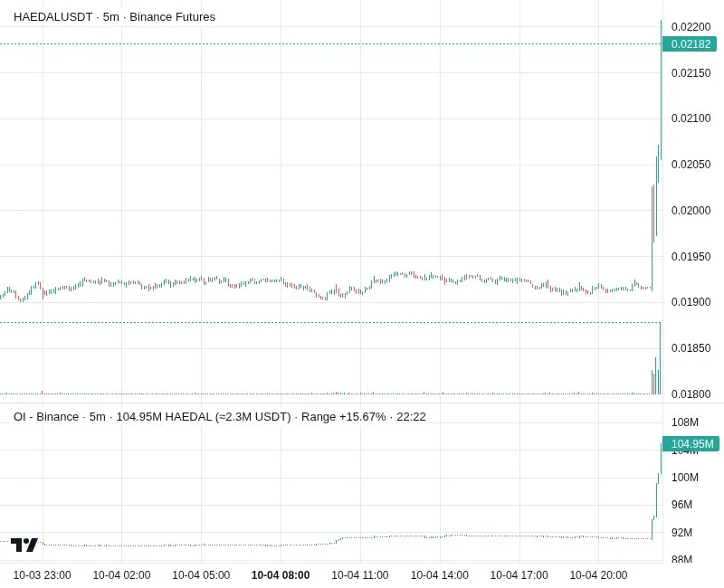724x588 pixels.
Task: Click the 0.02200 price axis label
Action: coord(691,27)
